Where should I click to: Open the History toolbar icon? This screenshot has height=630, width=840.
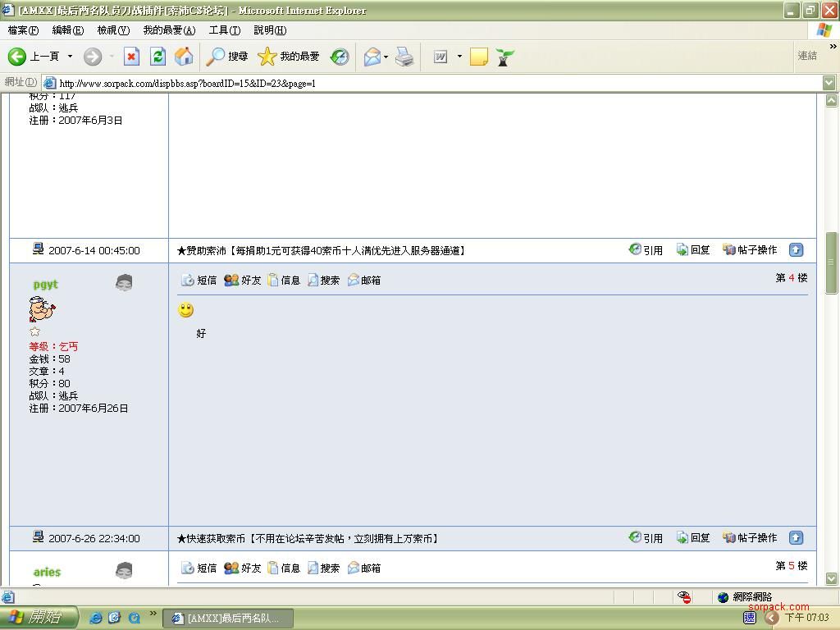click(340, 56)
